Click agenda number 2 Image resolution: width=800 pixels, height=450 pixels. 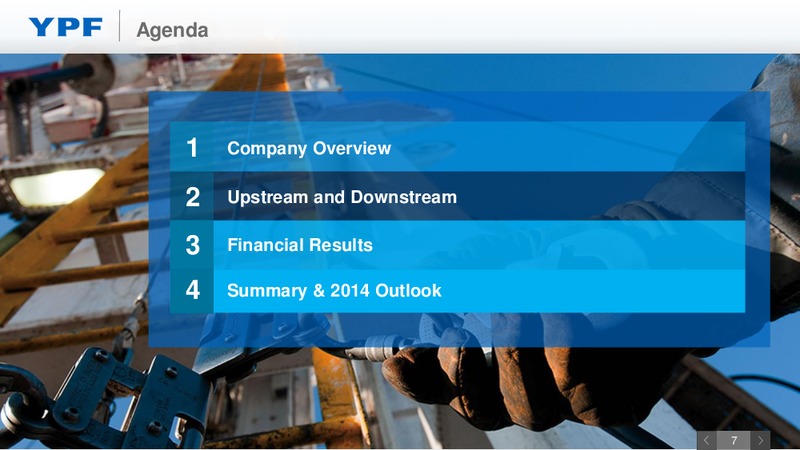[x=192, y=197]
